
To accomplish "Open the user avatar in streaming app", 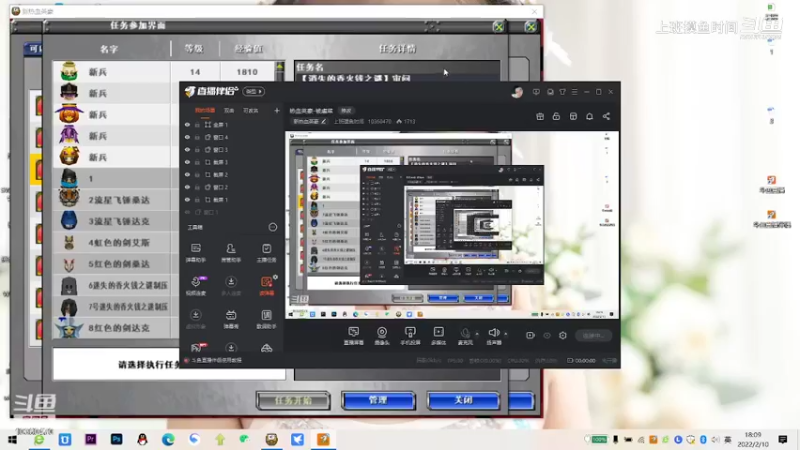I will click(517, 92).
